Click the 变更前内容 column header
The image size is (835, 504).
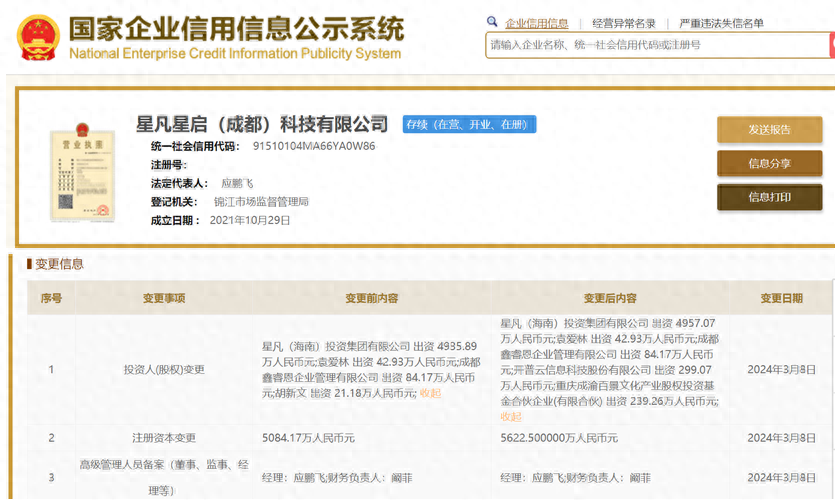[x=372, y=298]
